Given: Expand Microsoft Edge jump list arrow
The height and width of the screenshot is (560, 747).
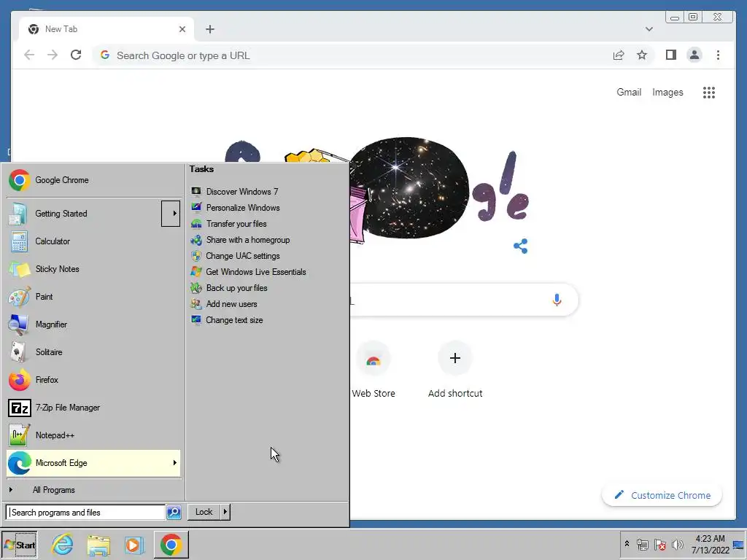Looking at the screenshot, I should pos(175,463).
